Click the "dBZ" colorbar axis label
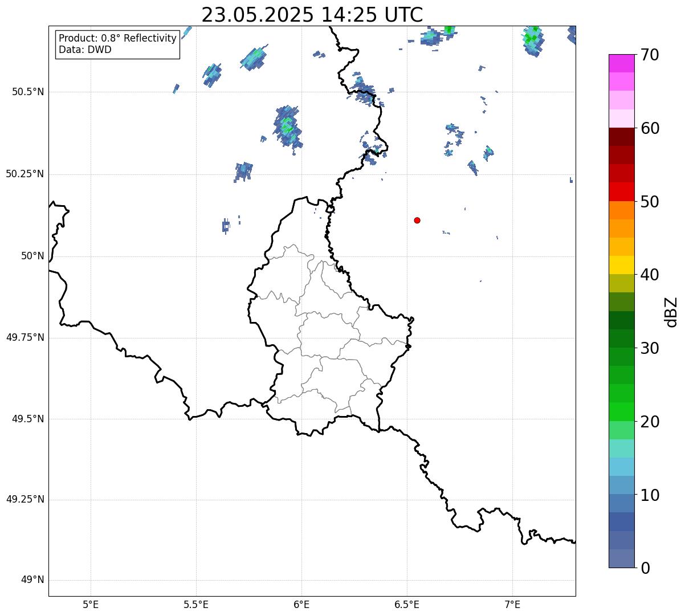685x616 pixels. point(671,312)
